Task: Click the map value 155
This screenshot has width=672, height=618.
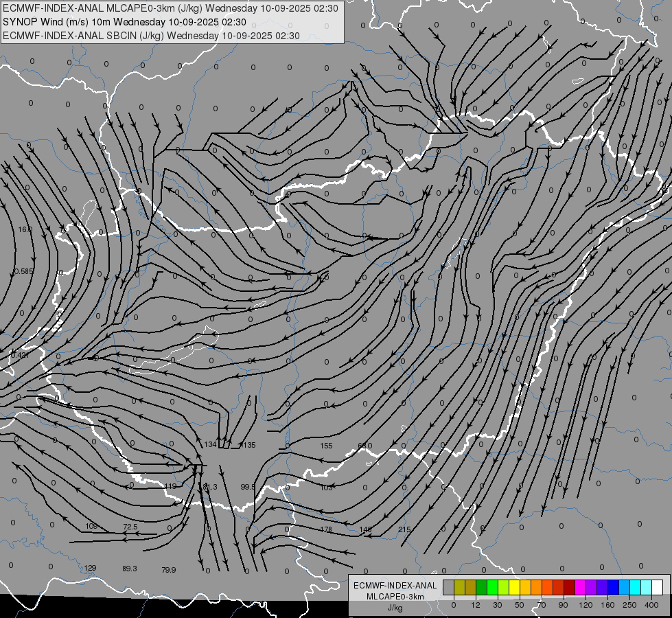Action: (326, 446)
